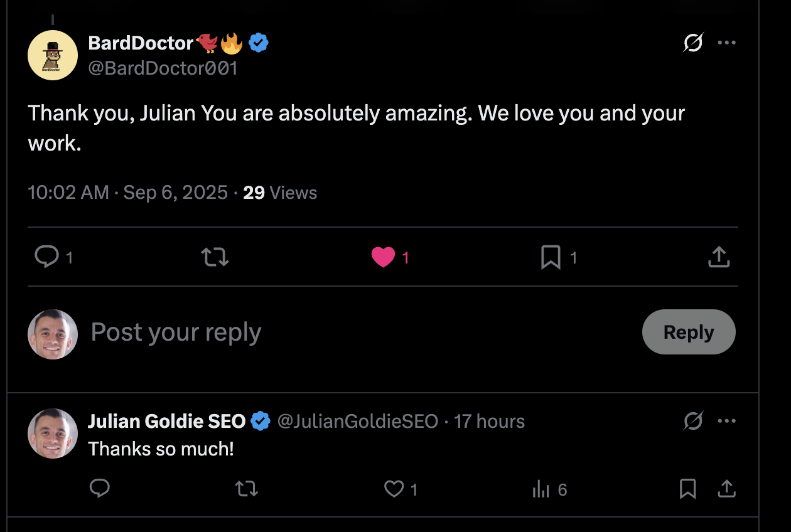The height and width of the screenshot is (532, 791).
Task: Bookmark Julian Goldie's comment
Action: [688, 489]
